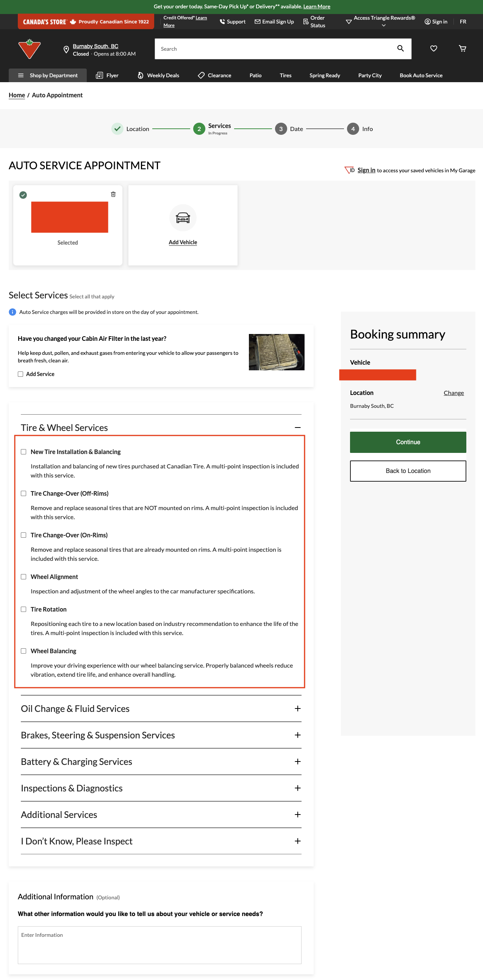Image resolution: width=483 pixels, height=980 pixels.
Task: Collapse the Tire & Wheel Services section
Action: (297, 428)
